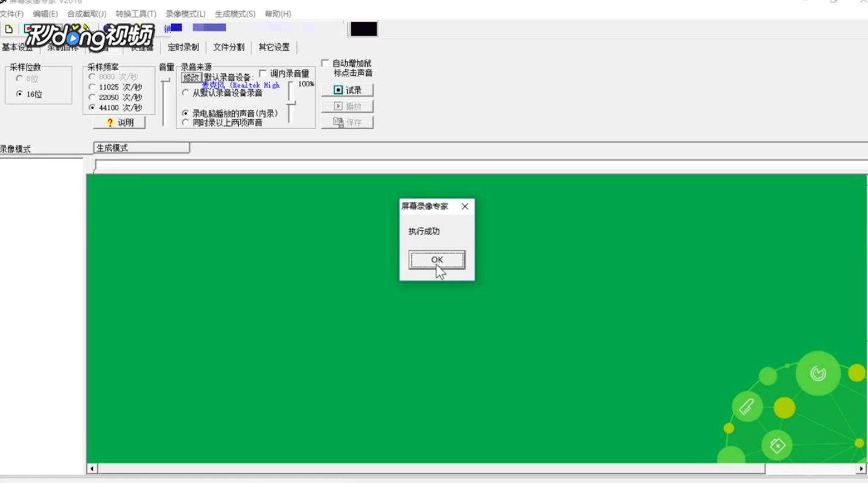Click the 说明 help button
The height and width of the screenshot is (483, 868).
point(120,122)
